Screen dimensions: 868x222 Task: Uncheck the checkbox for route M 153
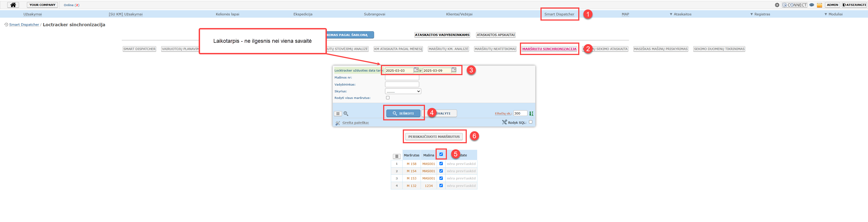tap(441, 178)
